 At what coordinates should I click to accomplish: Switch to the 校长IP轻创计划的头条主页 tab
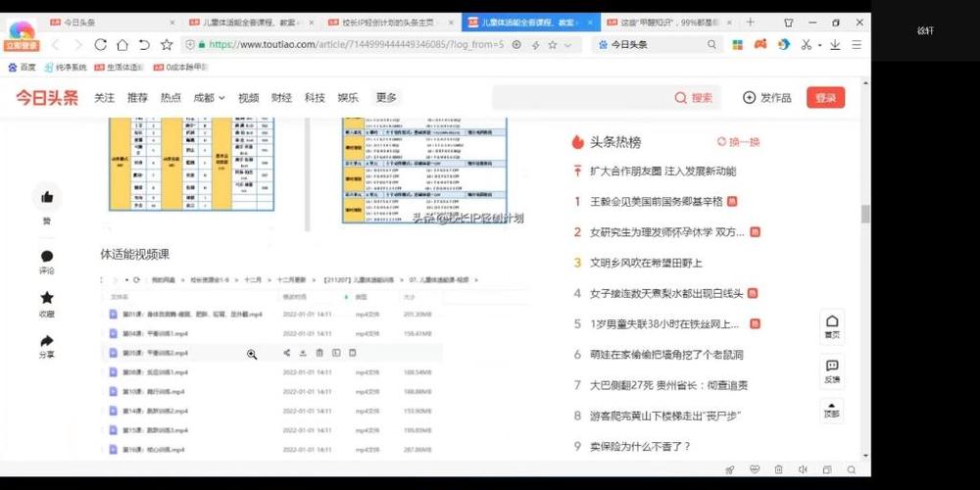point(392,23)
